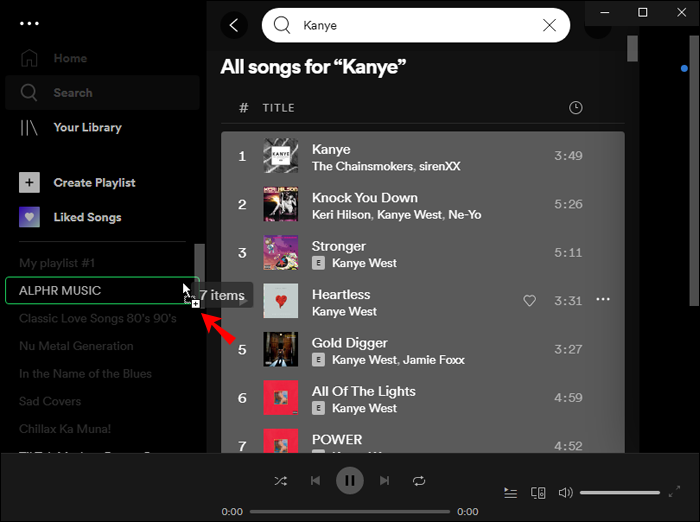700x522 pixels.
Task: Click the search field containing Kanye
Action: coord(416,25)
